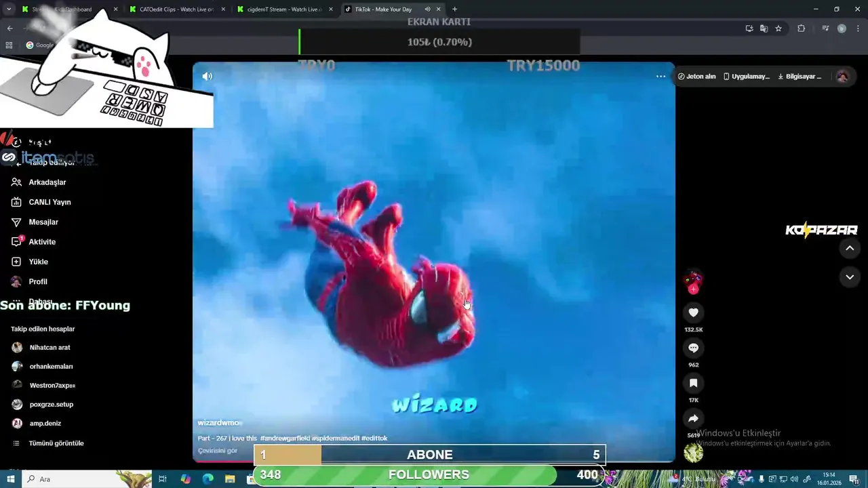868x488 pixels.
Task: Bookmark this page with star icon
Action: point(778,28)
